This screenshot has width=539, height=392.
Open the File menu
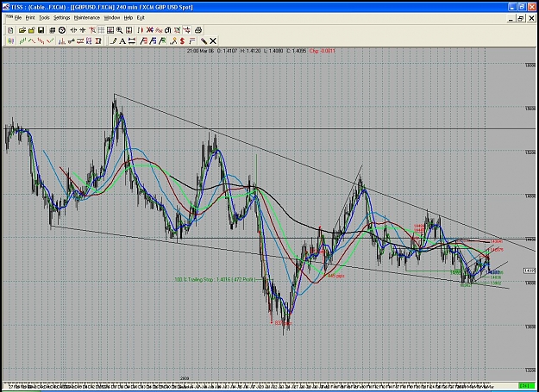[x=18, y=18]
